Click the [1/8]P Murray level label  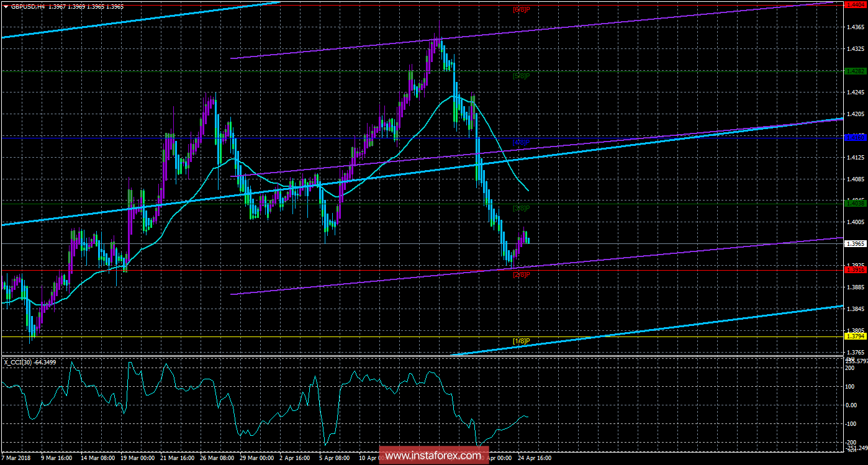521,341
